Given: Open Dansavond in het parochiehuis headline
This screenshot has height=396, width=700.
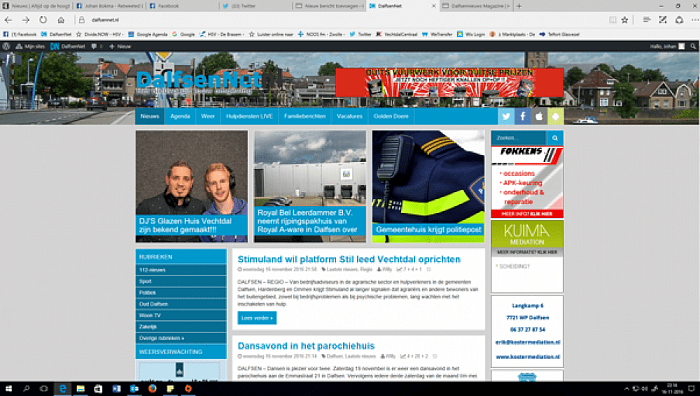Looking at the screenshot, I should tap(306, 346).
